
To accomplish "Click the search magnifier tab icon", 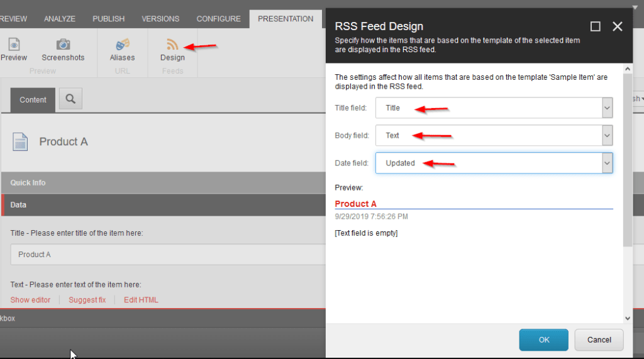I will coord(70,99).
